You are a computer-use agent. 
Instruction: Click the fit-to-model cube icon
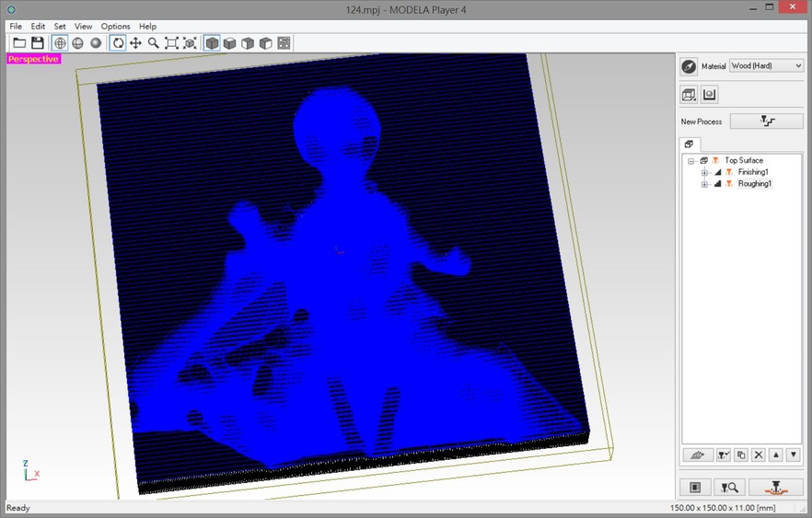(190, 43)
